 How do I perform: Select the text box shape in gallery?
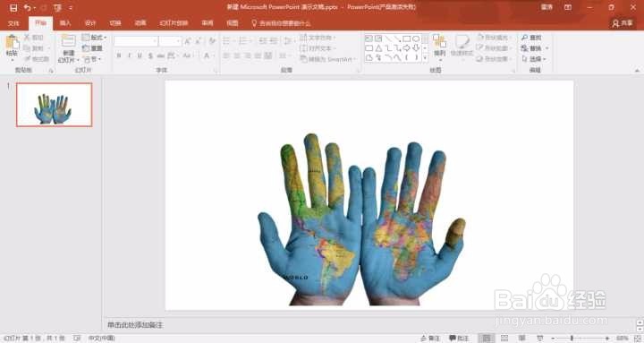pyautogui.click(x=369, y=39)
